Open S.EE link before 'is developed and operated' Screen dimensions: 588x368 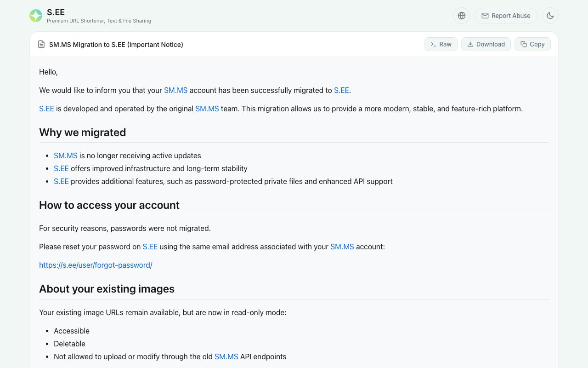tap(46, 109)
